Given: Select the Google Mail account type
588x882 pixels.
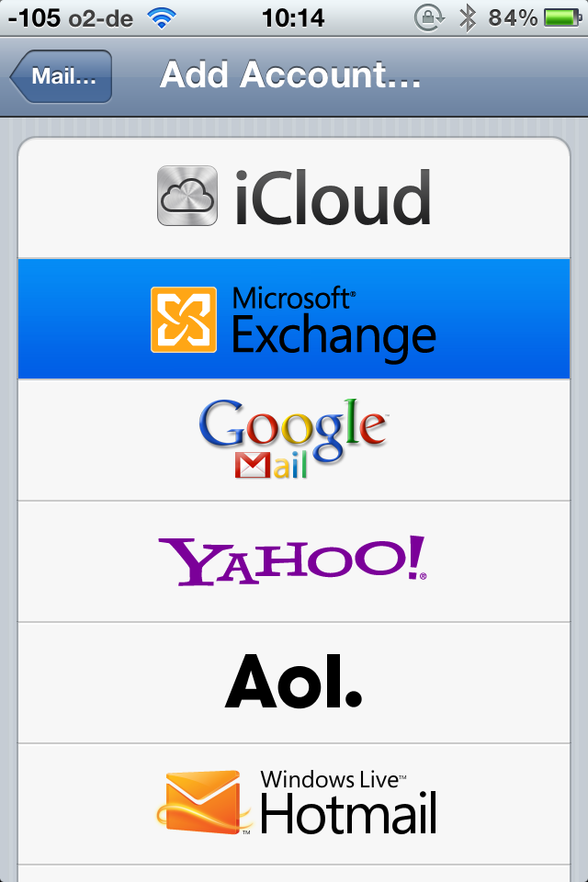Looking at the screenshot, I should 294,440.
